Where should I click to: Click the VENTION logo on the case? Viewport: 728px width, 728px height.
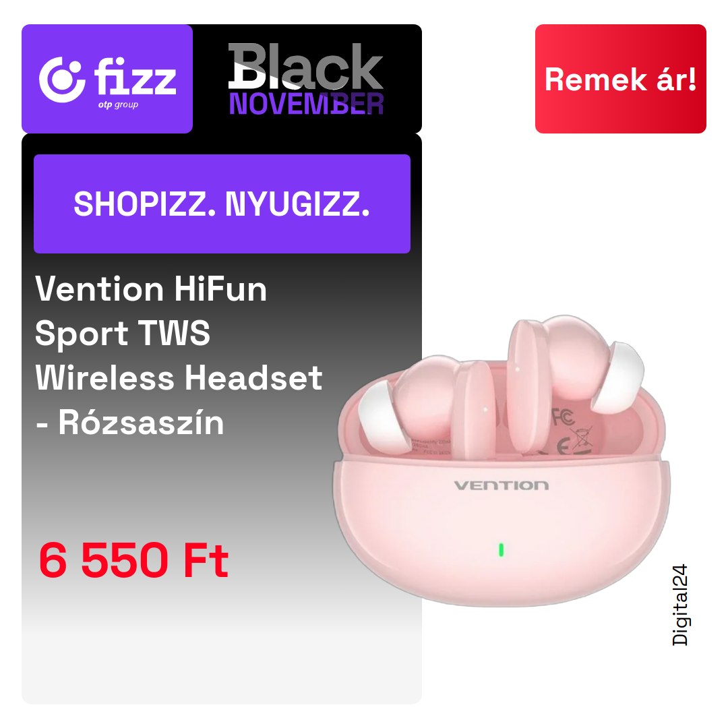[x=502, y=485]
